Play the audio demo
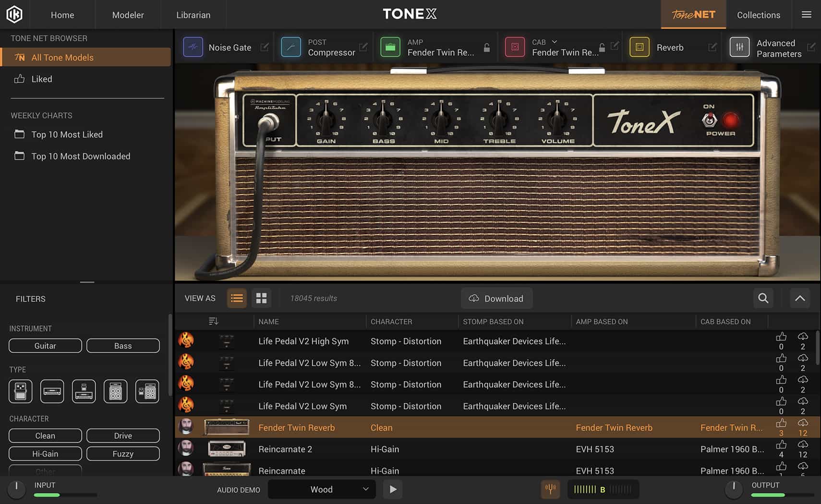 point(393,489)
